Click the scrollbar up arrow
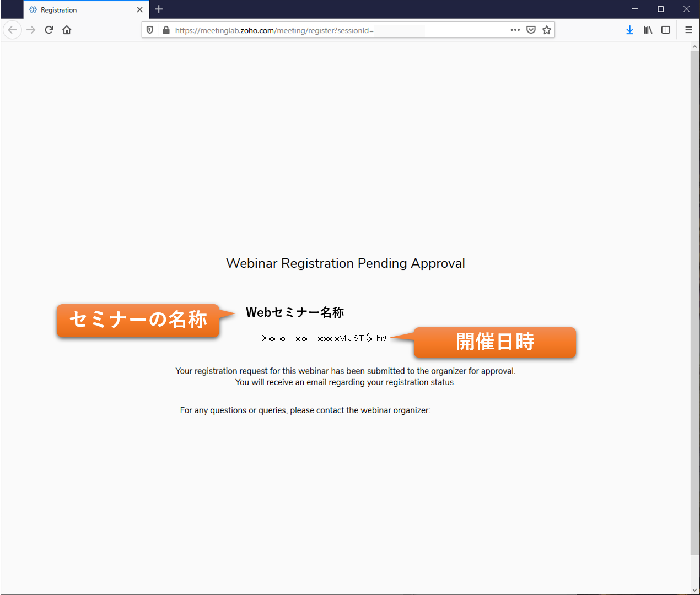 694,47
